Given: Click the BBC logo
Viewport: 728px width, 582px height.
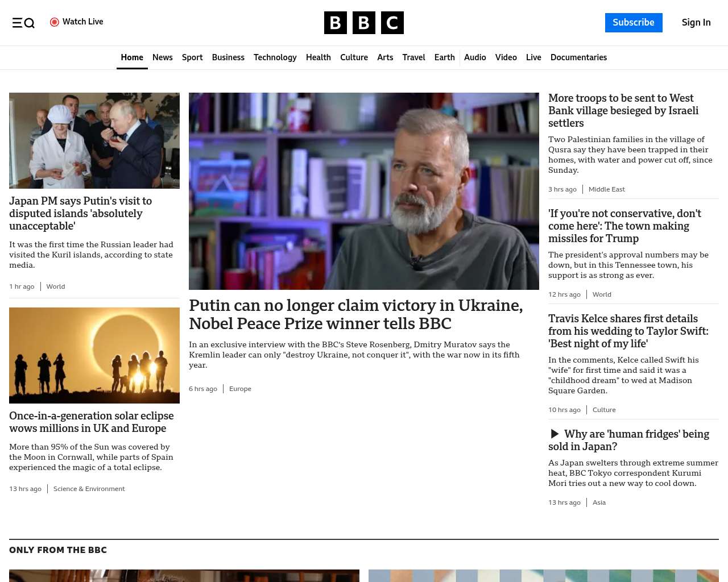Looking at the screenshot, I should (x=364, y=23).
